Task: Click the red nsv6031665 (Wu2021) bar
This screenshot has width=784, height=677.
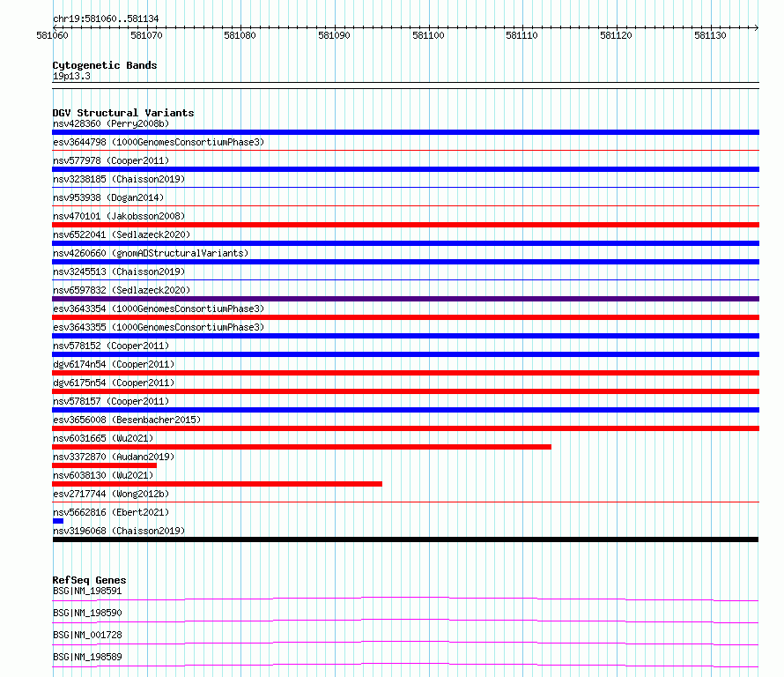Action: [x=301, y=447]
